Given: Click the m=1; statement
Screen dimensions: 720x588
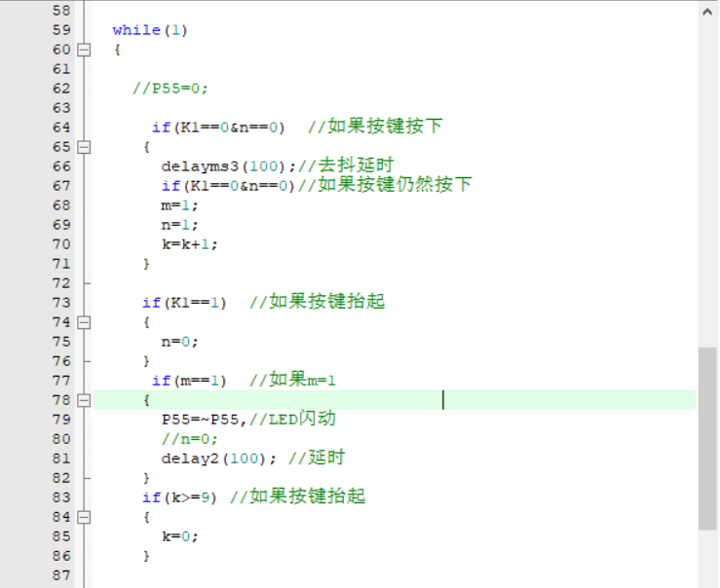Looking at the screenshot, I should tap(179, 205).
